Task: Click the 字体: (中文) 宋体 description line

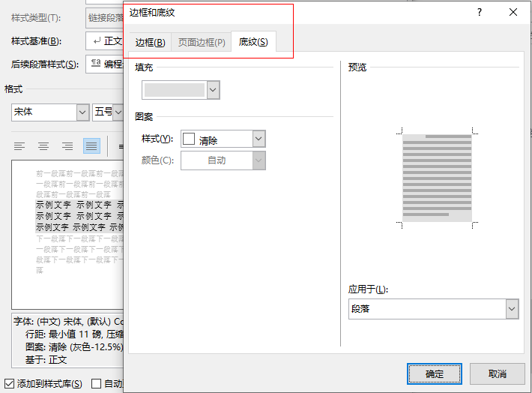Action: point(68,321)
